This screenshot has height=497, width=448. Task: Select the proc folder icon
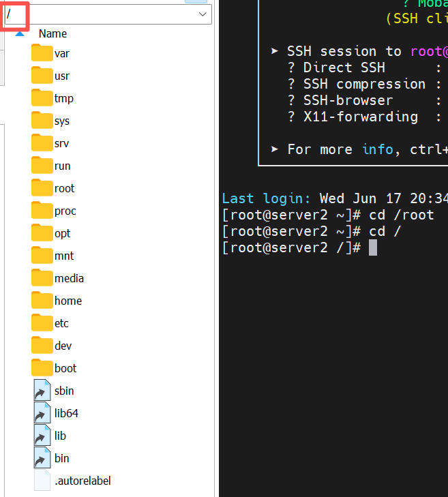pyautogui.click(x=42, y=211)
